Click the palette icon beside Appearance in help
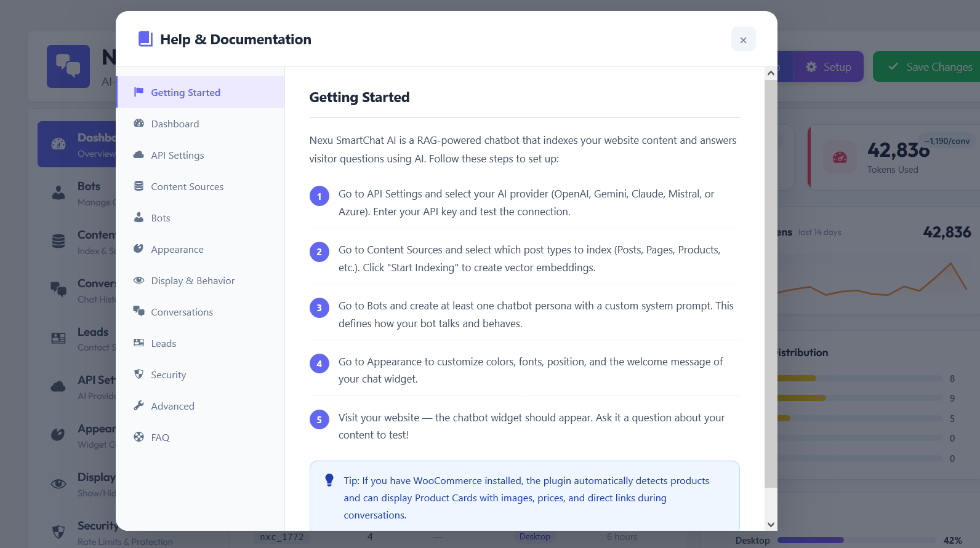Image resolution: width=980 pixels, height=548 pixels. (139, 248)
